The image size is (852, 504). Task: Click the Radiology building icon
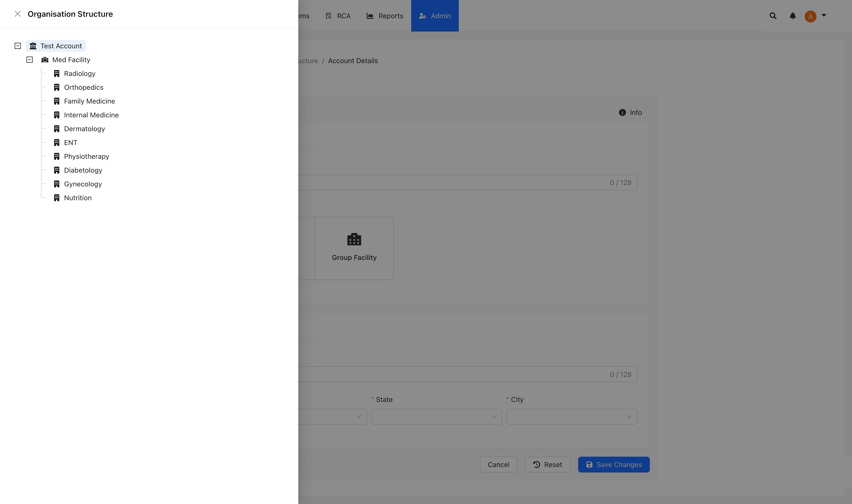tap(57, 74)
